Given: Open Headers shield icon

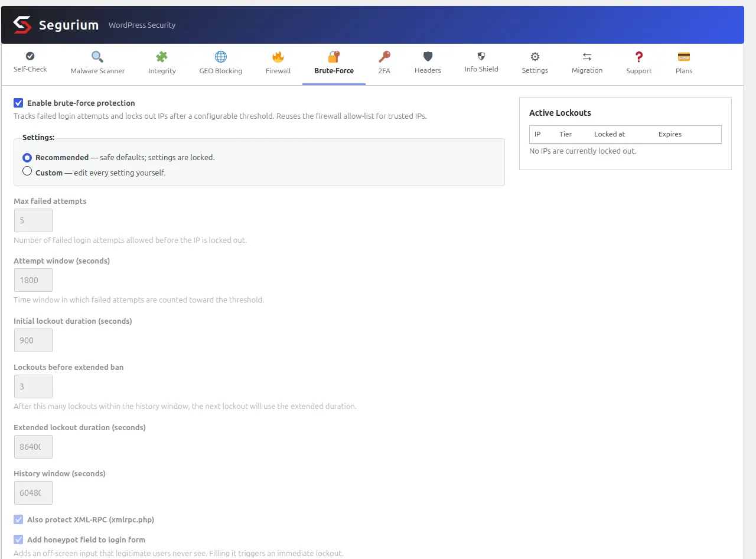Looking at the screenshot, I should 428,57.
